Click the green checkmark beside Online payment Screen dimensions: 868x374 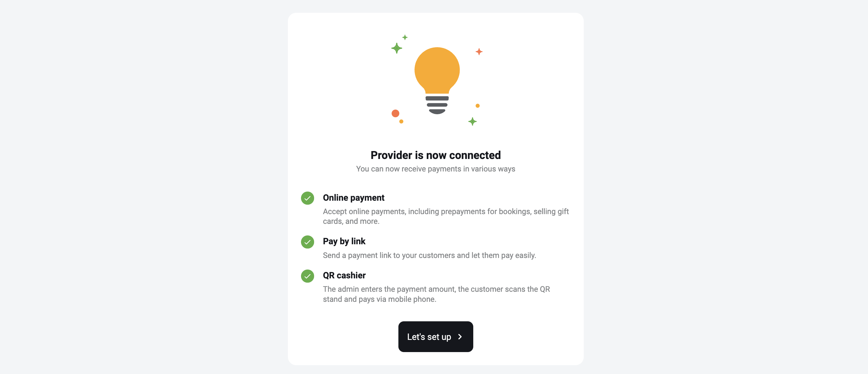(x=307, y=198)
